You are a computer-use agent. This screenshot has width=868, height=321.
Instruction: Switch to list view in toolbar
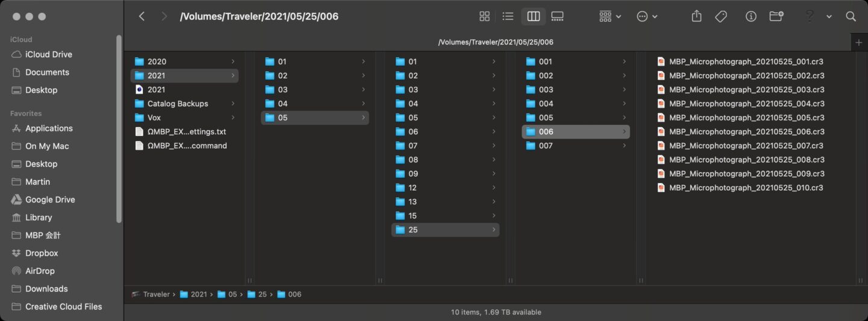pos(508,16)
